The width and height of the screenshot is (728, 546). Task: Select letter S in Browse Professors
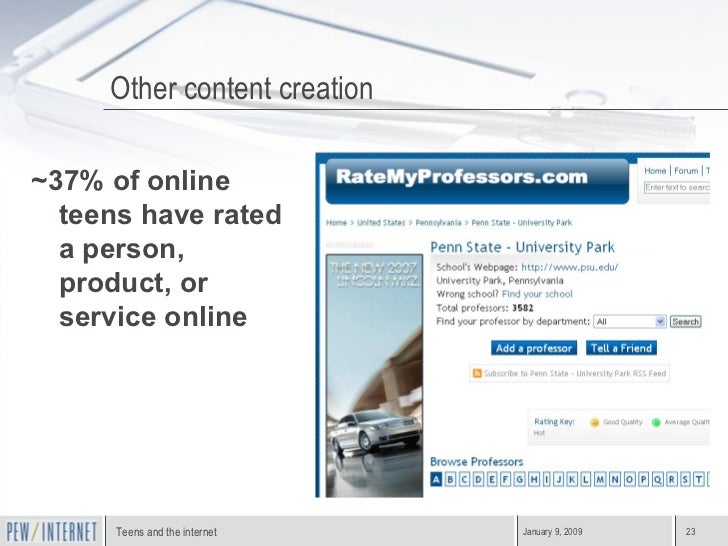click(685, 479)
